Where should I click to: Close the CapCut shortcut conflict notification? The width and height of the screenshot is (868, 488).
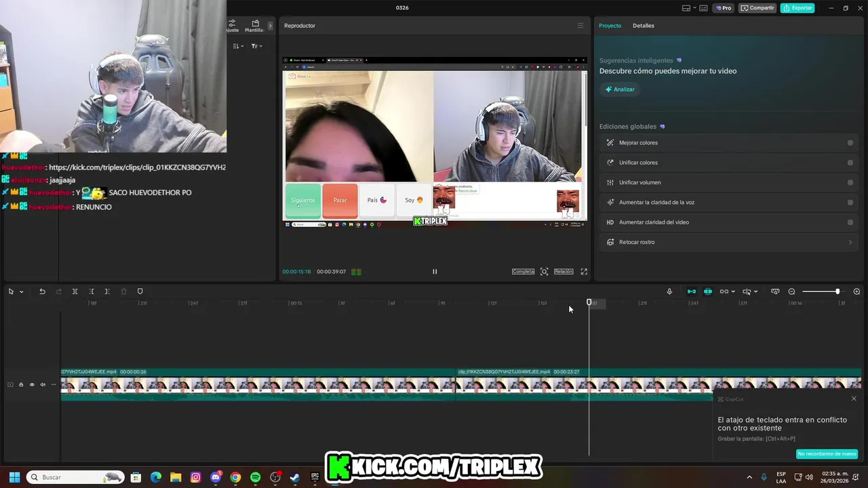click(x=854, y=399)
